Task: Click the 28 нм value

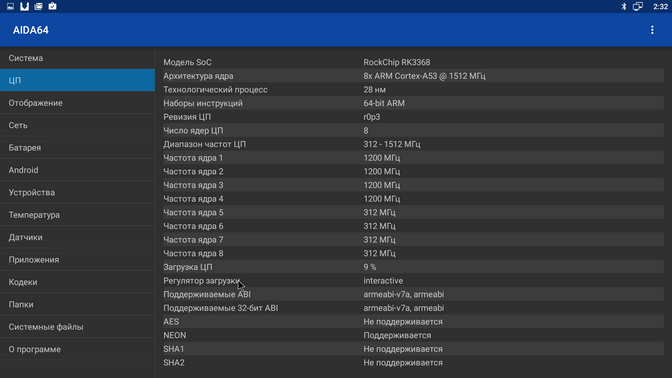Action: 374,90
